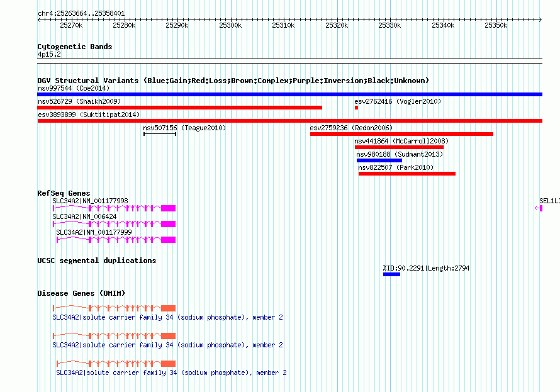The height and width of the screenshot is (392, 560).
Task: Click the magenta SEL1L3 gene arrow glyph
Action: click(539, 208)
